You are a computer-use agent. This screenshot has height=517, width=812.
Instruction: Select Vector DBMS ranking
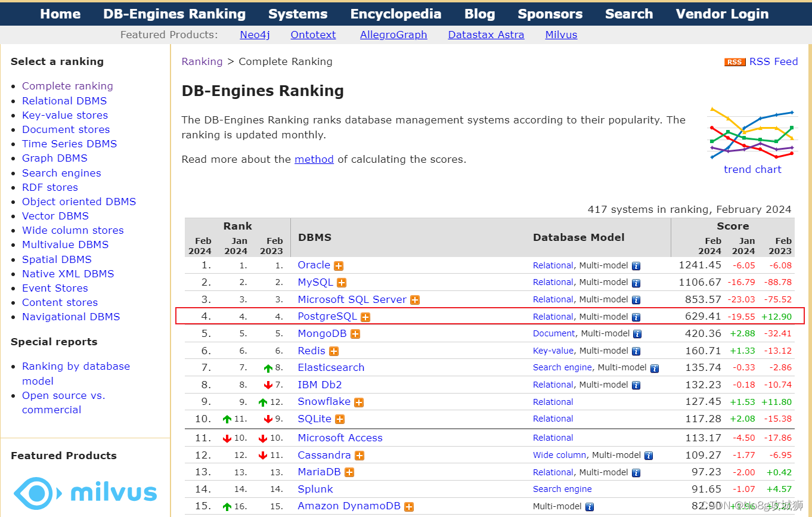tap(55, 216)
